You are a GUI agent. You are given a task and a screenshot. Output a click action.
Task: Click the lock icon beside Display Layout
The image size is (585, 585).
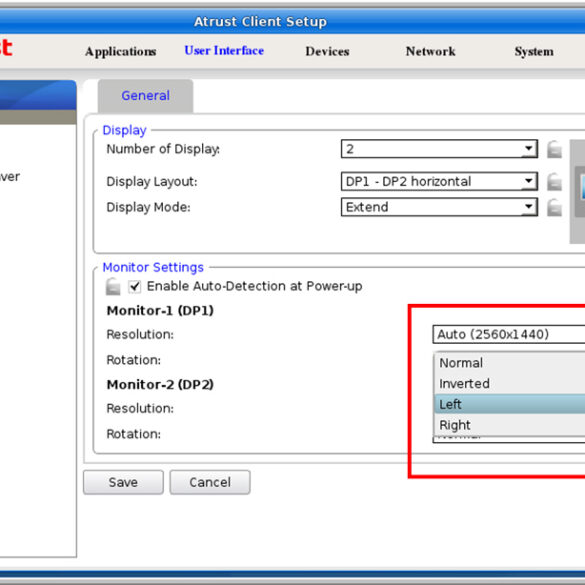tap(554, 182)
